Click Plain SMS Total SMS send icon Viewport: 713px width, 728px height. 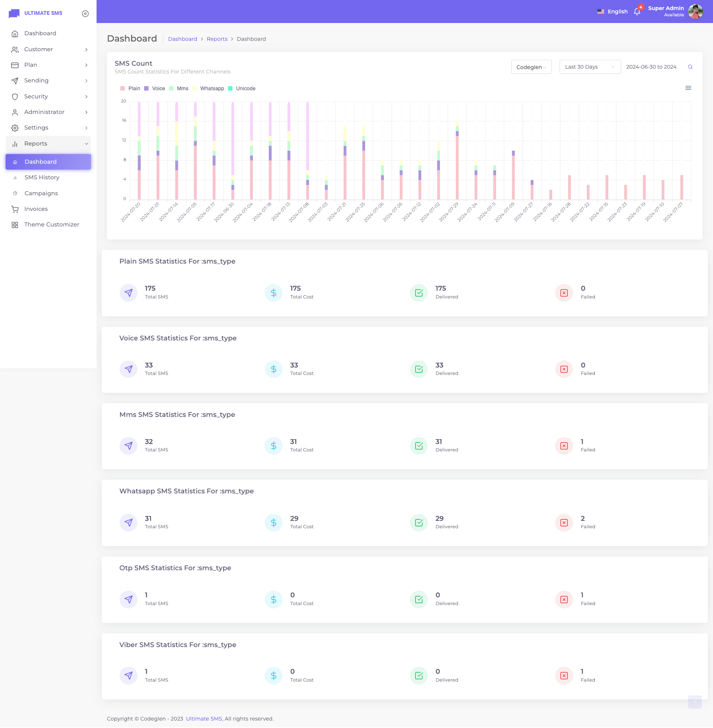coord(128,293)
